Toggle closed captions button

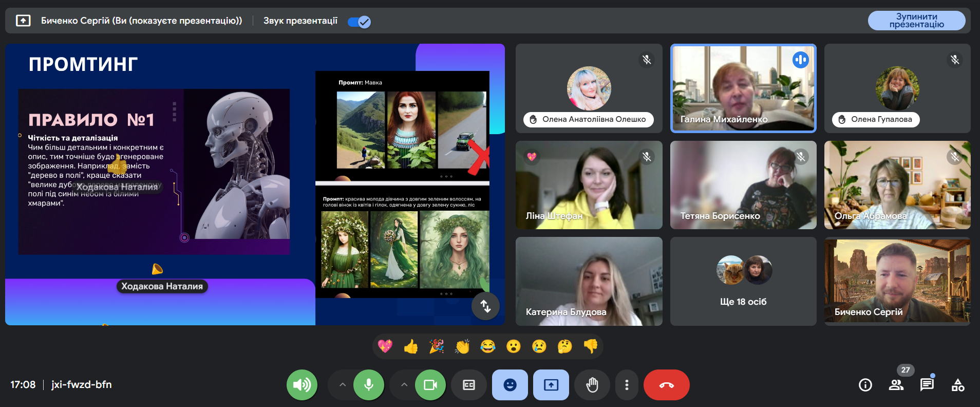469,385
